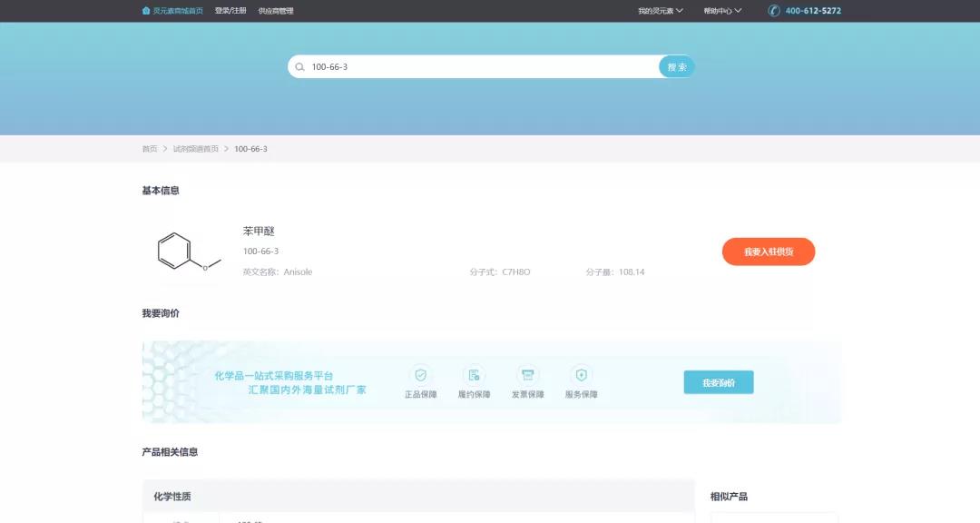Screen dimensions: 980x523
Task: Go to 首页 in breadcrumb
Action: (x=150, y=149)
